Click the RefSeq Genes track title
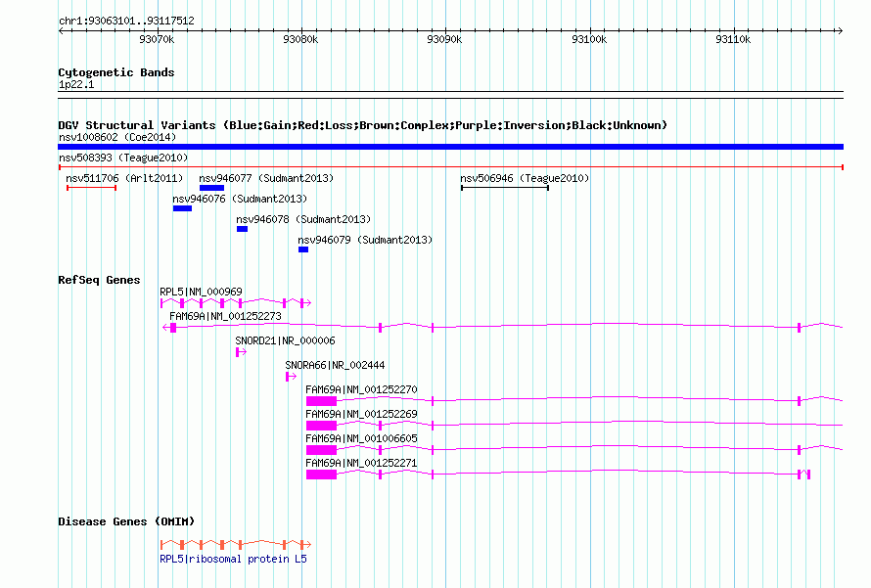Image resolution: width=871 pixels, height=588 pixels. pos(99,280)
